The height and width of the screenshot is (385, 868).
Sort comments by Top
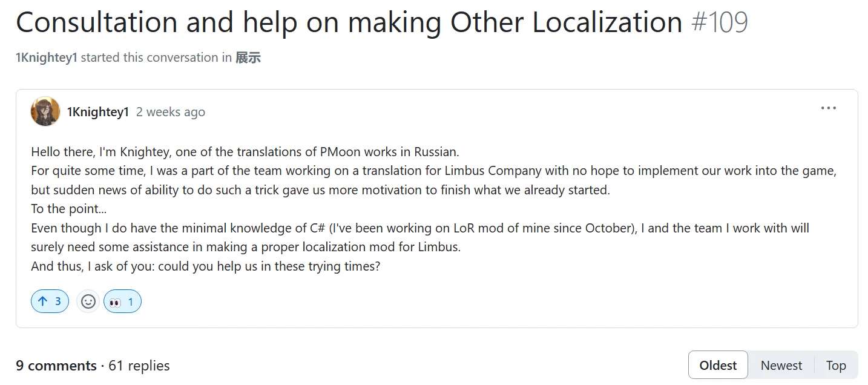pyautogui.click(x=836, y=366)
